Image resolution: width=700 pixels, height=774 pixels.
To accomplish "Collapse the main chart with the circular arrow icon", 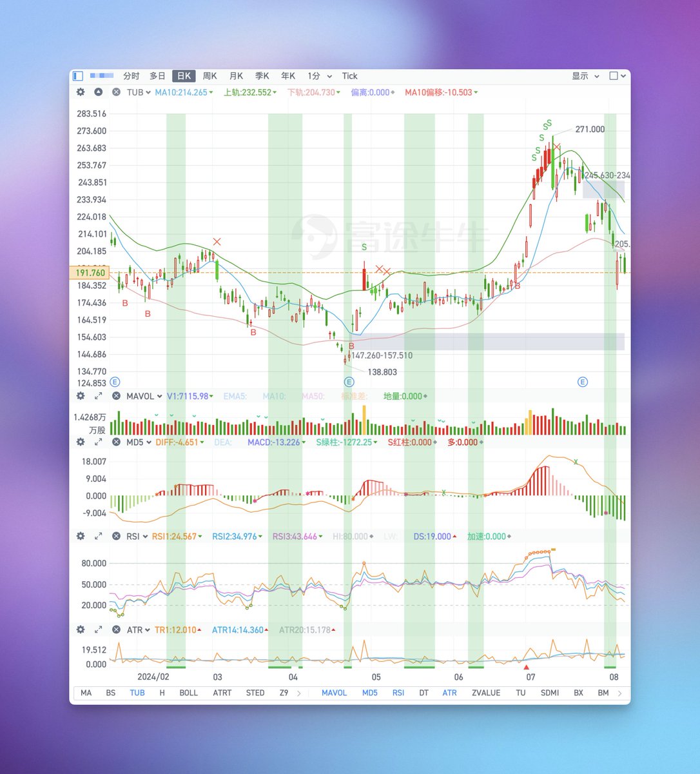I will (x=98, y=92).
